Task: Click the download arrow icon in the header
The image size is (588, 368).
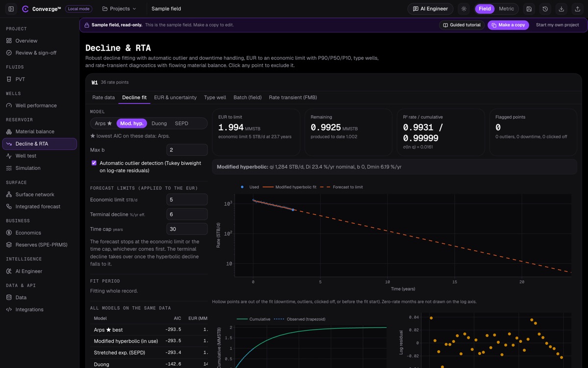Action: coord(562,9)
